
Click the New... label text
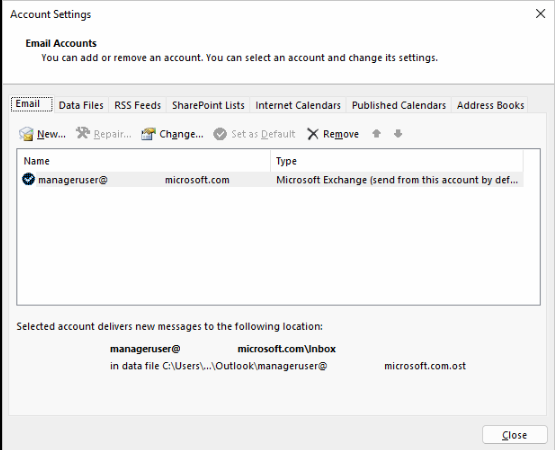[x=51, y=134]
